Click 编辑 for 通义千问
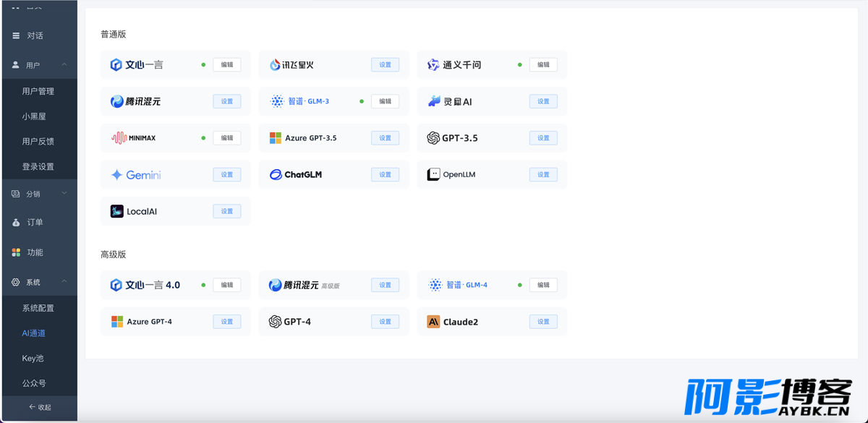The image size is (868, 423). point(543,65)
